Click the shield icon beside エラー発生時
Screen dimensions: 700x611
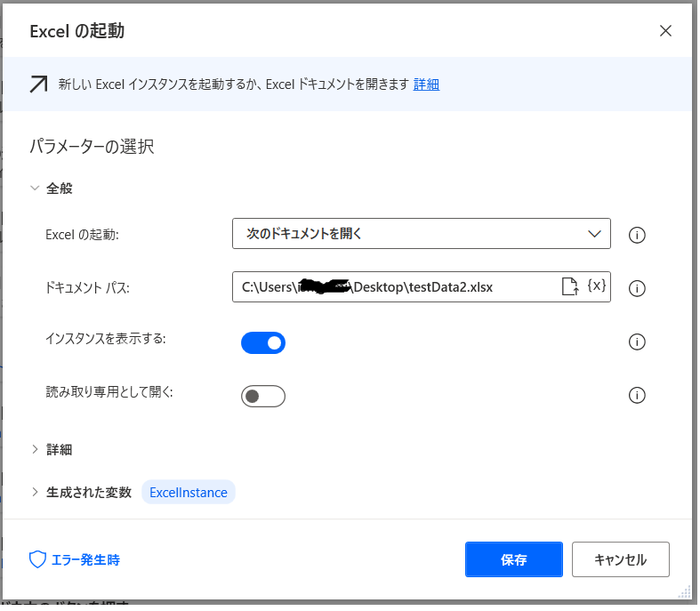(37, 559)
